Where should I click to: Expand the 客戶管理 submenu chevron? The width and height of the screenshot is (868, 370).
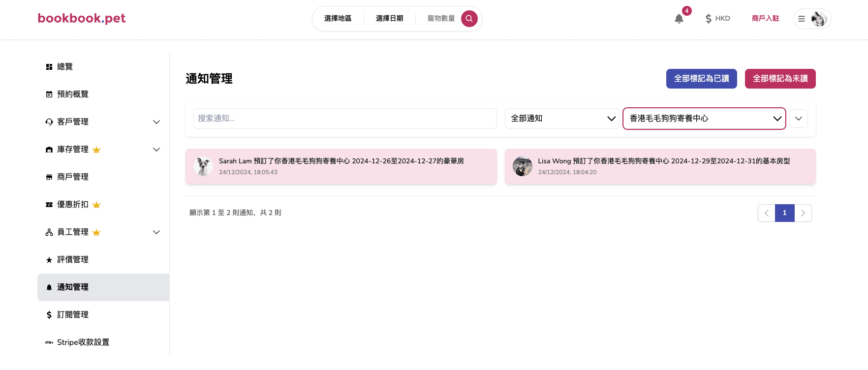[x=156, y=122]
